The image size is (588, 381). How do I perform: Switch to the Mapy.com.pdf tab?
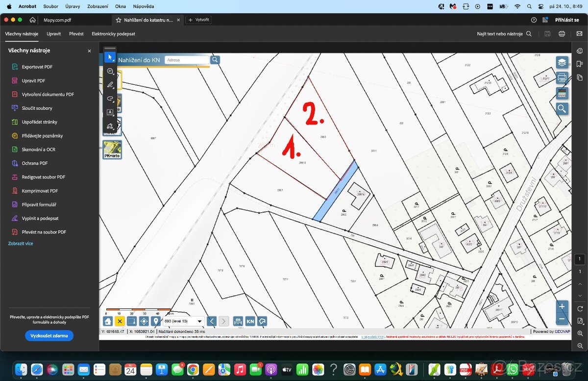click(x=57, y=20)
